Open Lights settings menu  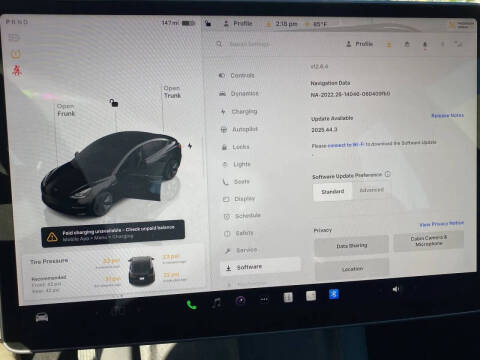tap(237, 164)
